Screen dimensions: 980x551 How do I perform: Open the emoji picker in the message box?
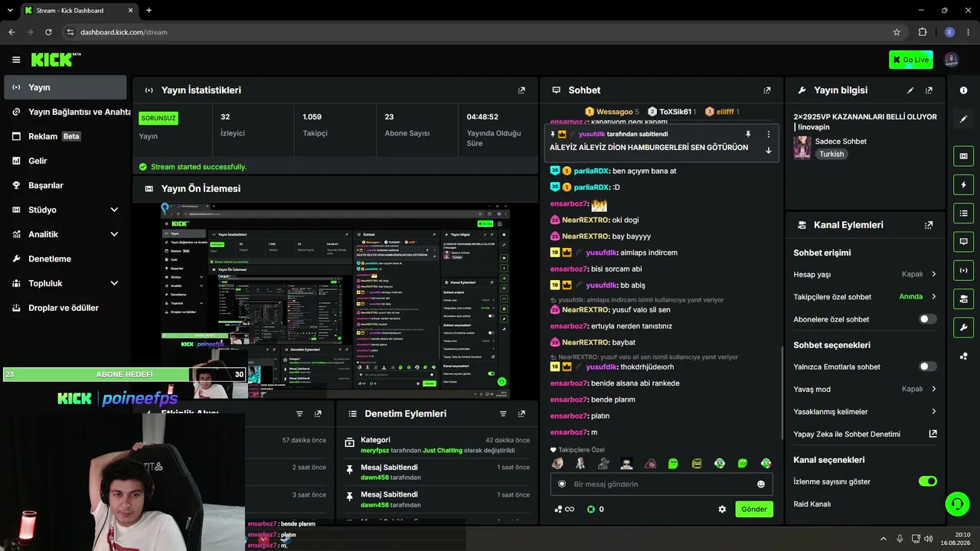coord(761,484)
